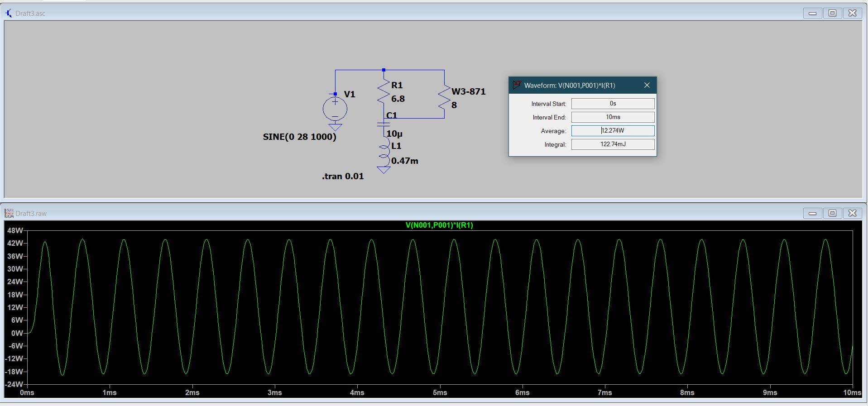Click the 0ms time axis label
The height and width of the screenshot is (406, 868).
pyautogui.click(x=27, y=392)
